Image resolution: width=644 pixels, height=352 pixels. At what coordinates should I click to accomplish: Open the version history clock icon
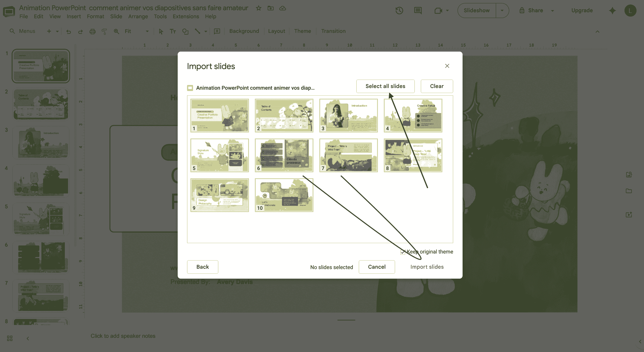tap(399, 11)
